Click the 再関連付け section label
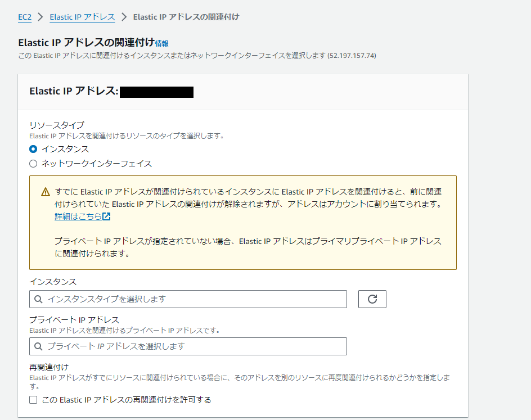 pos(49,367)
